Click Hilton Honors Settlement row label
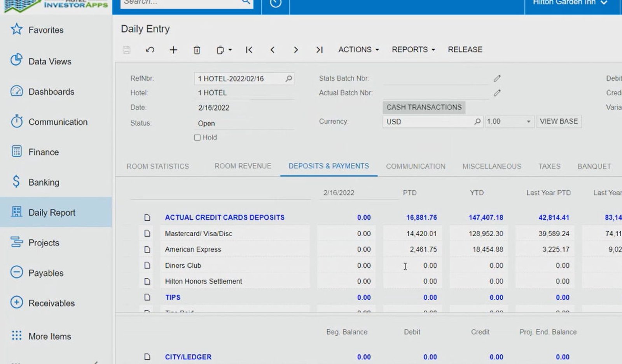Viewport: 622px width, 364px height. tap(203, 281)
